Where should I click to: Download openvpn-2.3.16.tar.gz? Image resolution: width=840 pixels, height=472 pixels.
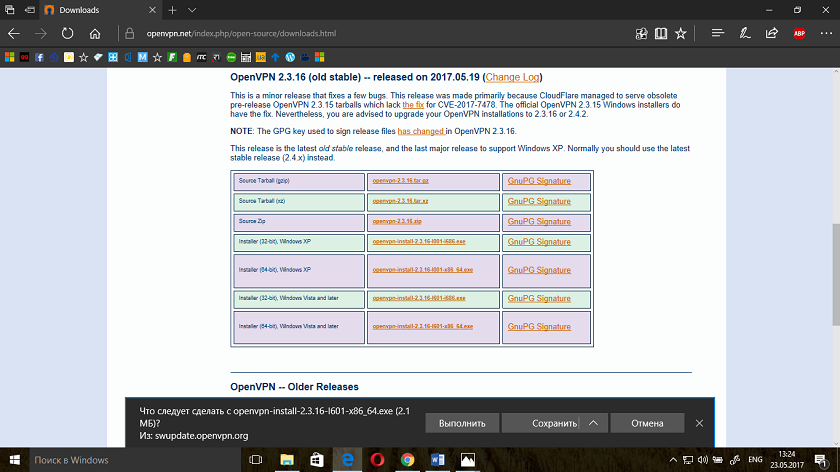[400, 181]
